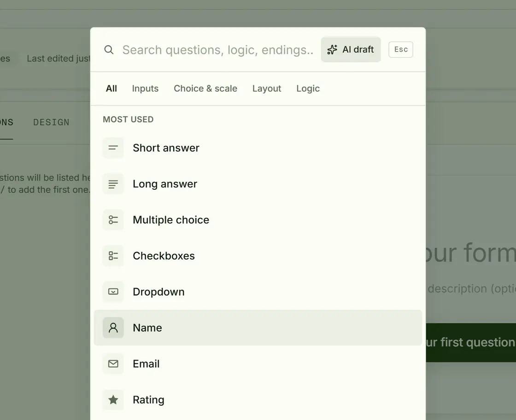Click the Name person icon
The height and width of the screenshot is (420, 516).
(x=113, y=327)
